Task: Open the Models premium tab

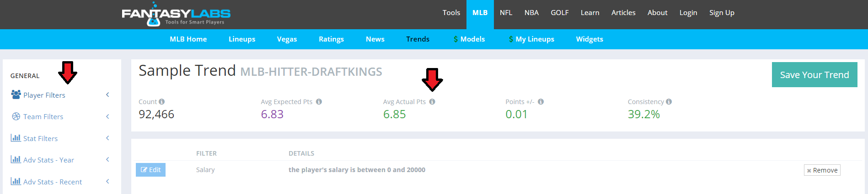Action: pyautogui.click(x=469, y=39)
